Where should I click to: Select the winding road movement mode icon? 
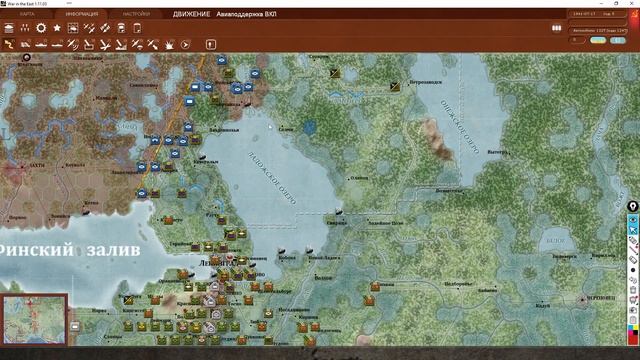tap(9, 44)
